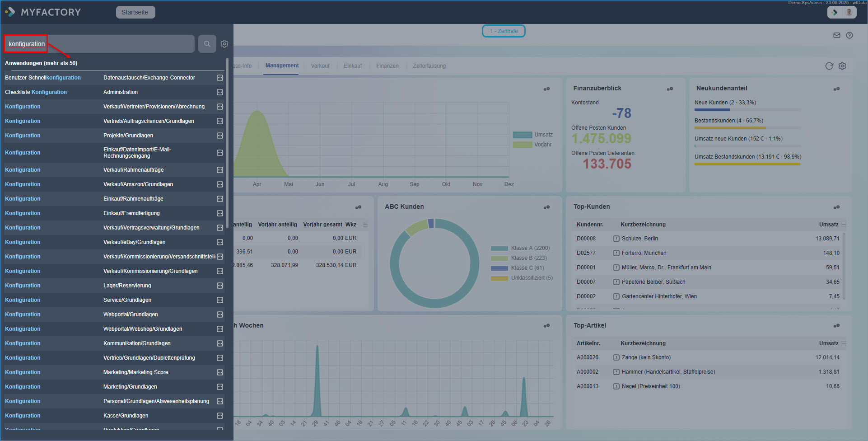Click the user profile avatar
Image resolution: width=868 pixels, height=441 pixels.
tap(849, 12)
